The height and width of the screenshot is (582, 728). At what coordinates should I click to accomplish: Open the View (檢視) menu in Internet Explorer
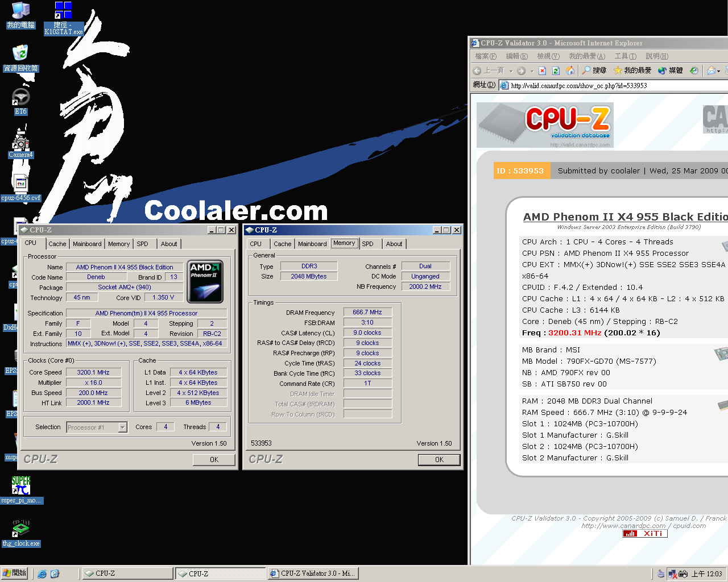pos(548,56)
